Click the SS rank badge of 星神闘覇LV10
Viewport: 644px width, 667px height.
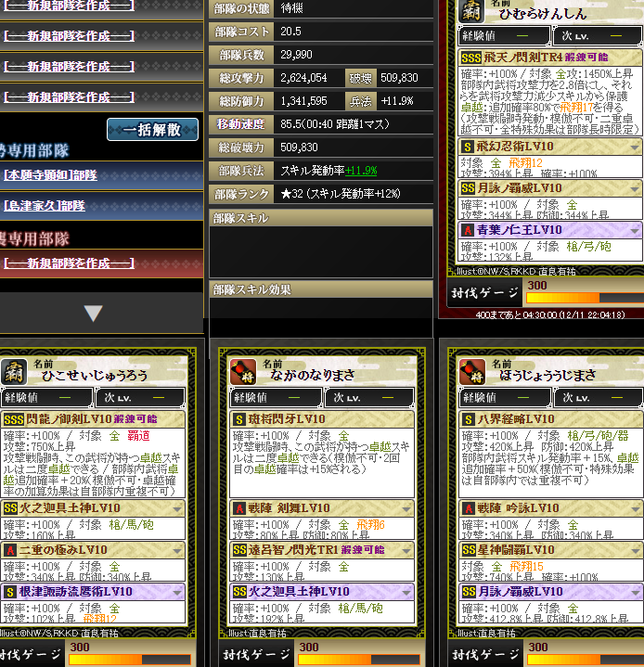[469, 550]
